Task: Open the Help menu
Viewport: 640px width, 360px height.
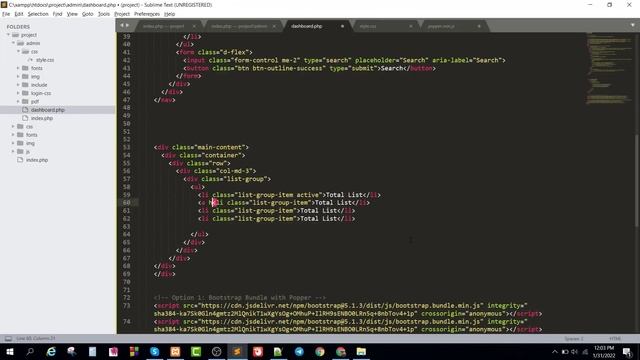Action: [x=169, y=14]
